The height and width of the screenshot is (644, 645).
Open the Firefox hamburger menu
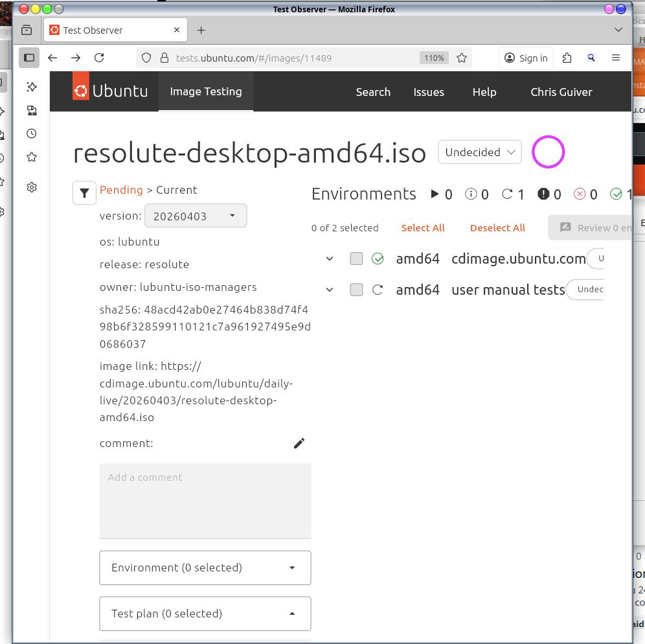(616, 58)
